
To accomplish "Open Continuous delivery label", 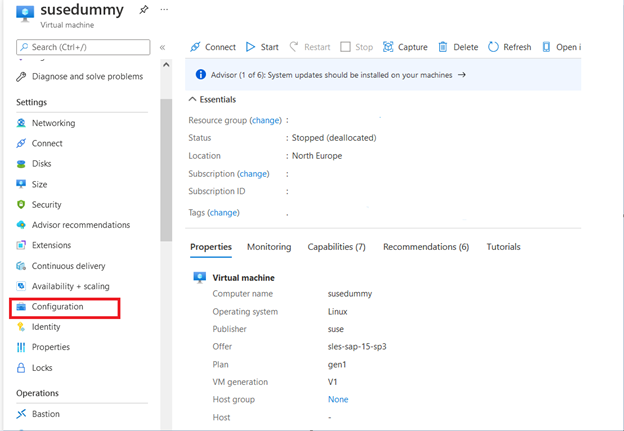I will 68,266.
